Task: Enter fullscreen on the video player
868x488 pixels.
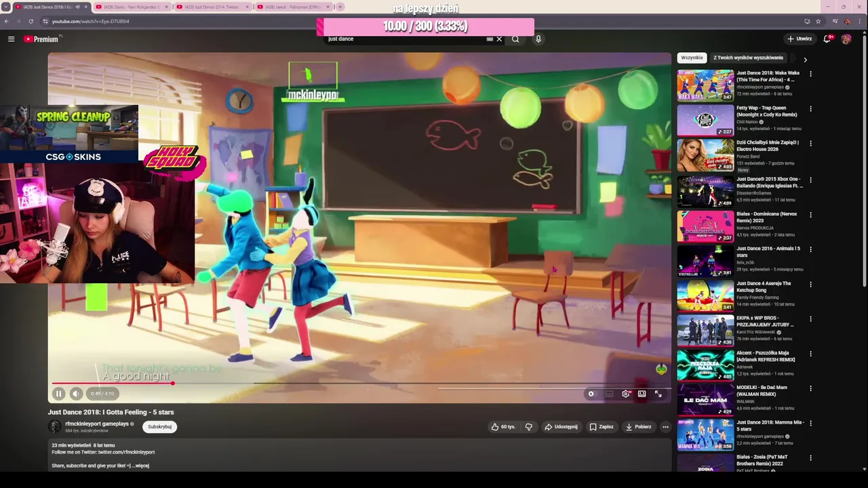Action: (658, 394)
